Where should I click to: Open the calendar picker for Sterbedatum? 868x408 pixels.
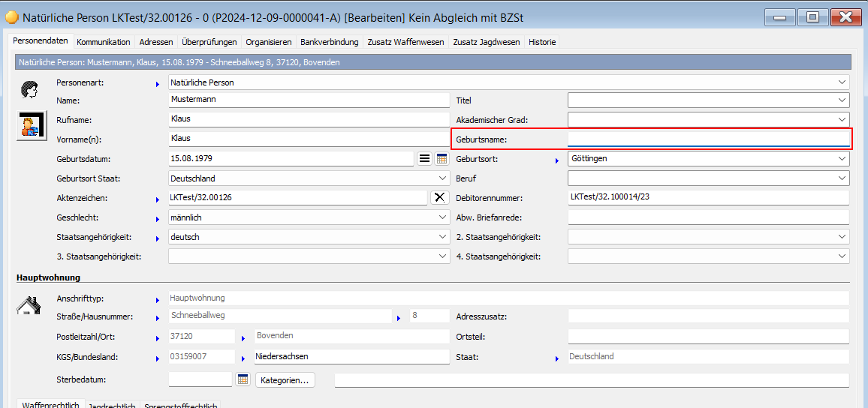pyautogui.click(x=243, y=379)
